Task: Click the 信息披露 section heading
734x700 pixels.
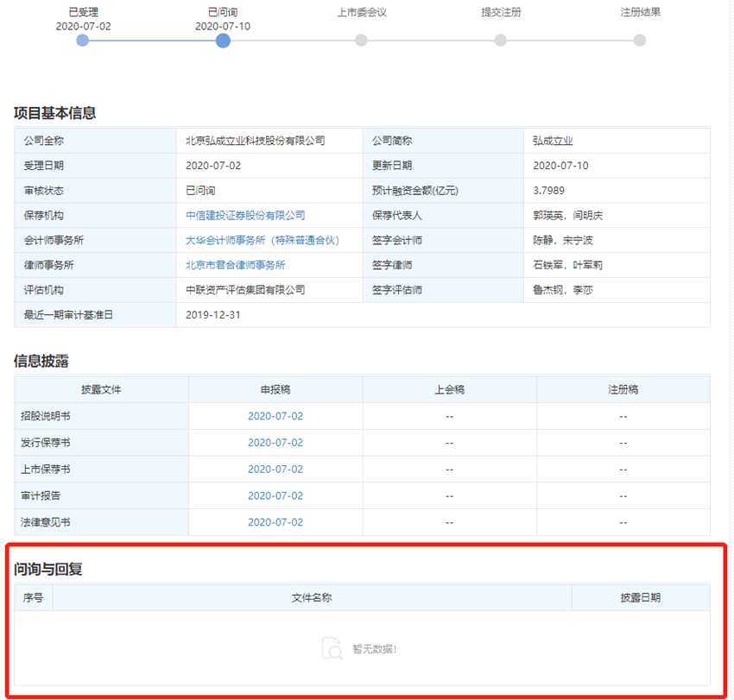Action: 41,361
